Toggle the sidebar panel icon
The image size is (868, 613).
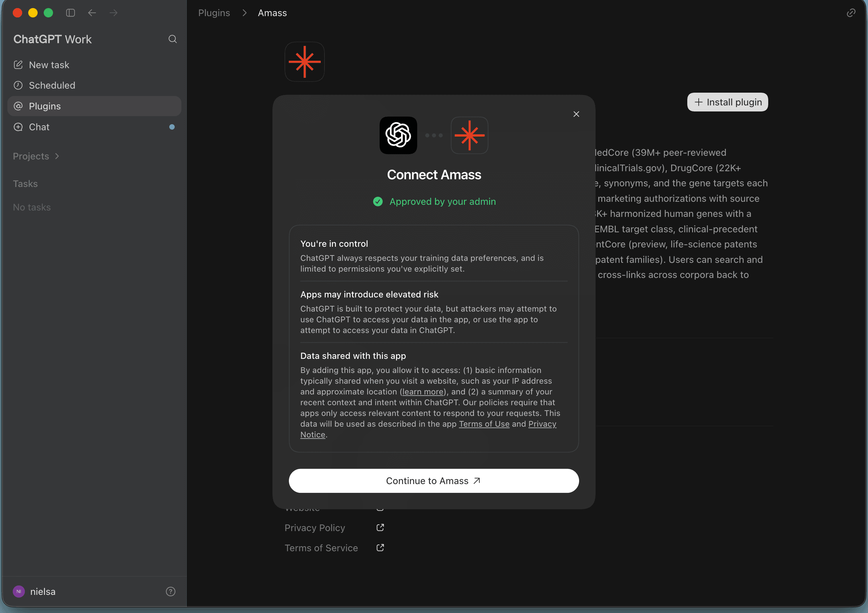point(70,13)
